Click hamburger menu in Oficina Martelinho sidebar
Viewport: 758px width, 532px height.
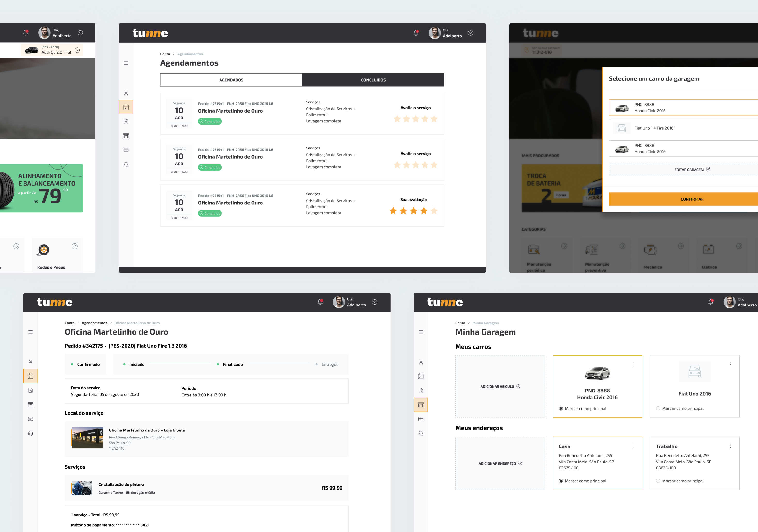[30, 332]
